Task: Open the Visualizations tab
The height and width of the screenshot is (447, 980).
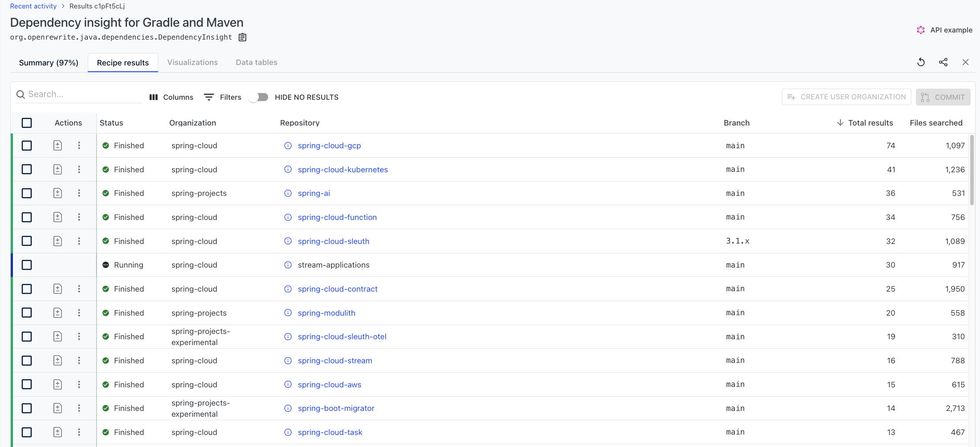Action: pyautogui.click(x=192, y=63)
